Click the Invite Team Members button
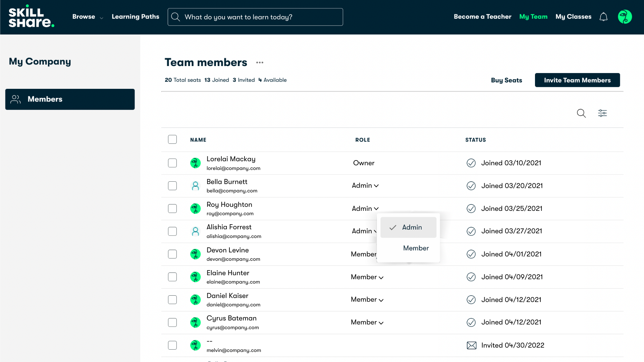 coord(577,80)
